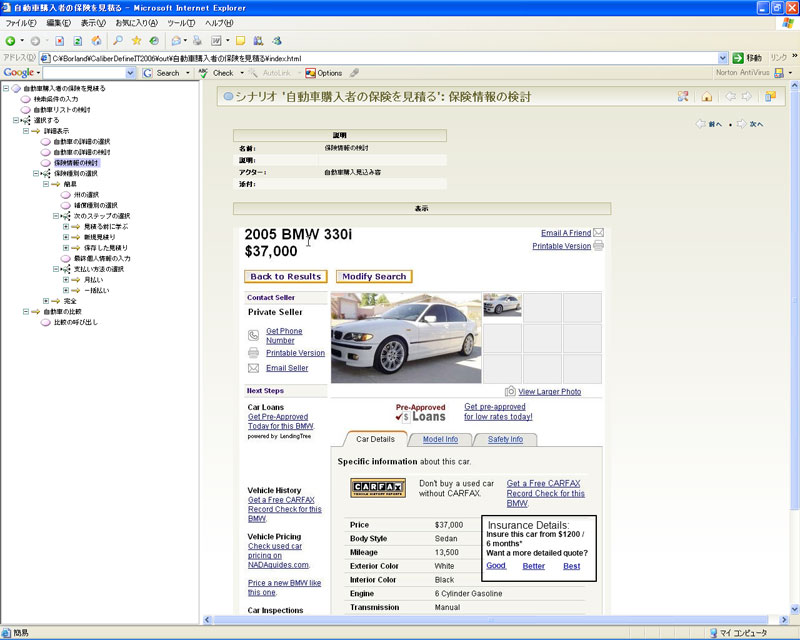800x640 pixels.
Task: Click the yellow note icon in toolbar
Action: [240, 41]
